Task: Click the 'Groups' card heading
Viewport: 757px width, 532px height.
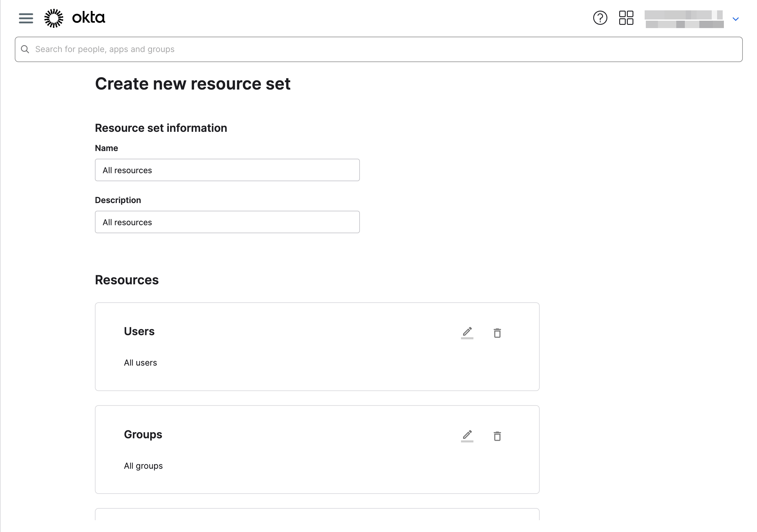Action: pyautogui.click(x=143, y=434)
